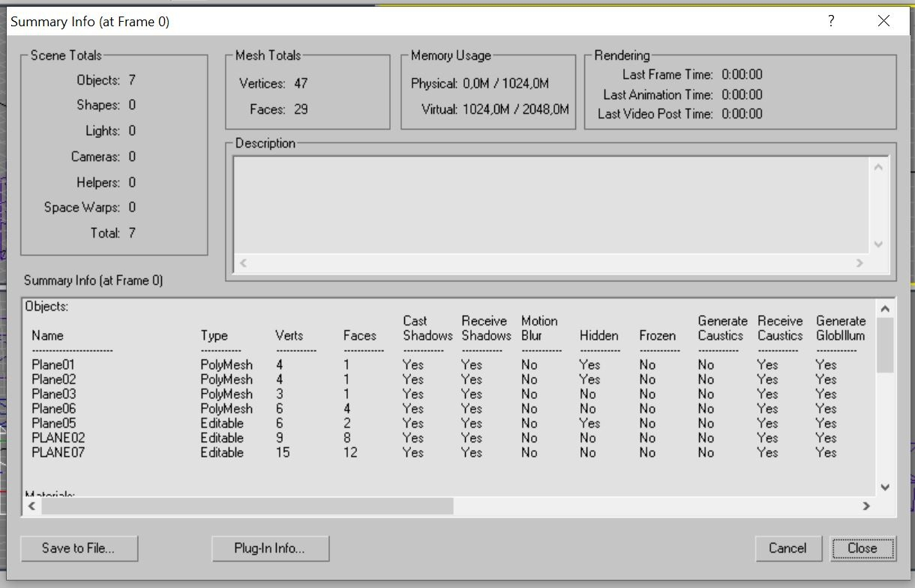The image size is (915, 588).
Task: Click the question mark help button
Action: [x=831, y=21]
